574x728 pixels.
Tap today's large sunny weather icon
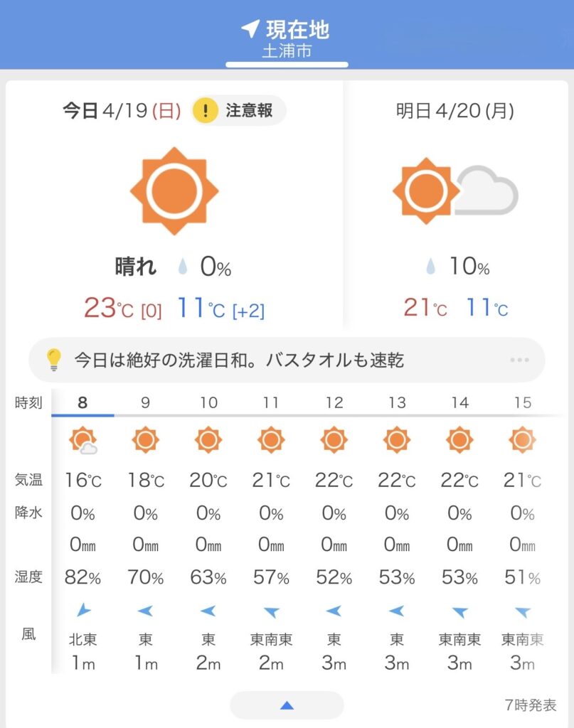pos(174,191)
